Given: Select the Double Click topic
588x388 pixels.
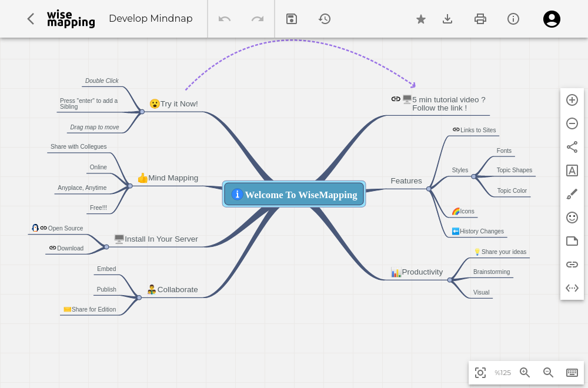Looking at the screenshot, I should click(x=102, y=81).
